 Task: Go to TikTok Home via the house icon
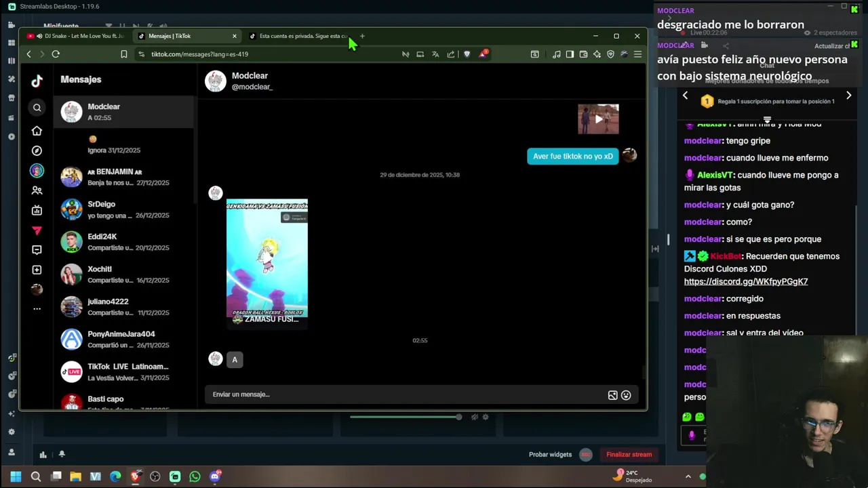(37, 131)
